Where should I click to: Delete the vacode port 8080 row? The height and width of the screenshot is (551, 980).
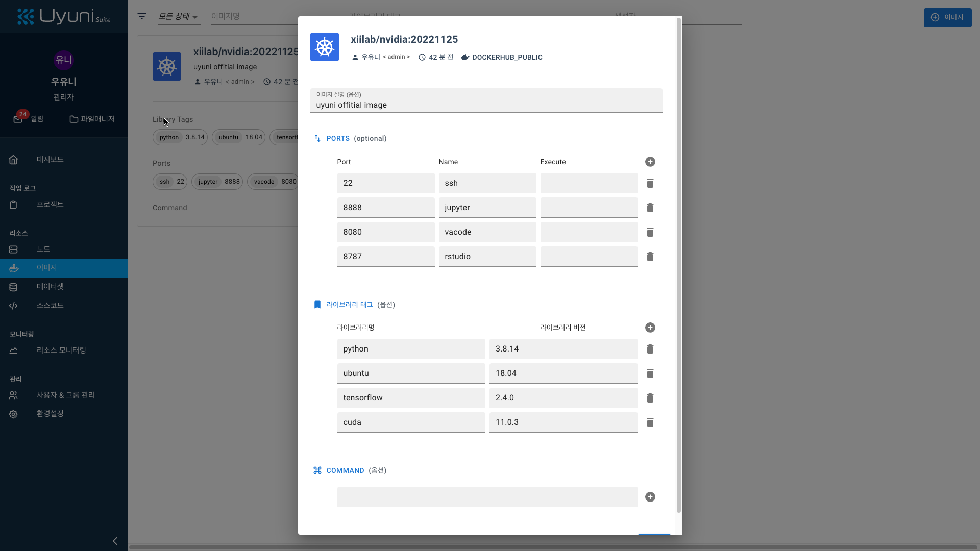(x=650, y=232)
